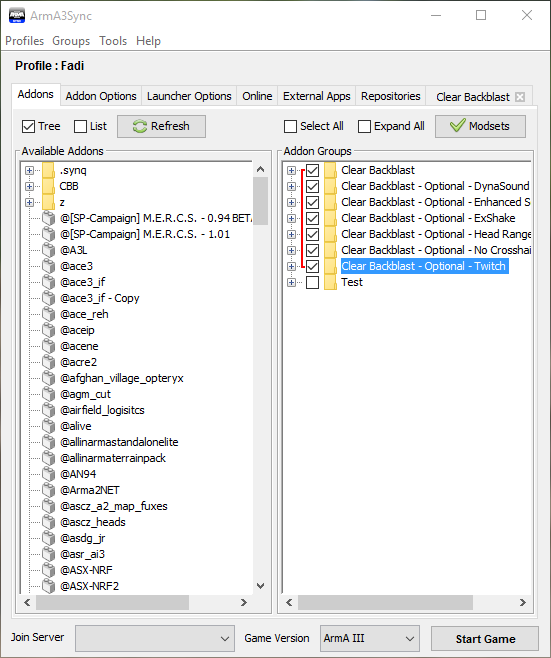The image size is (551, 658).
Task: Expand the Test addon group
Action: [x=291, y=282]
